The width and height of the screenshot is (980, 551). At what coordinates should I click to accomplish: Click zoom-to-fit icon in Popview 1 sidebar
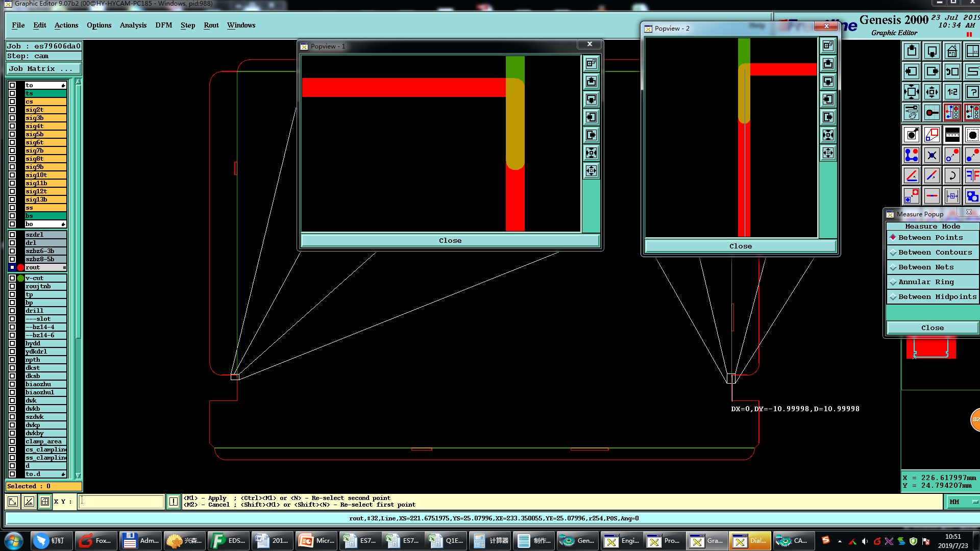591,153
